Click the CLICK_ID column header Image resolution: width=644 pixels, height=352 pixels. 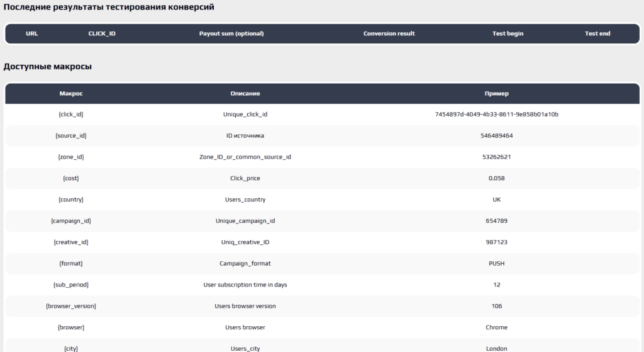coord(102,34)
